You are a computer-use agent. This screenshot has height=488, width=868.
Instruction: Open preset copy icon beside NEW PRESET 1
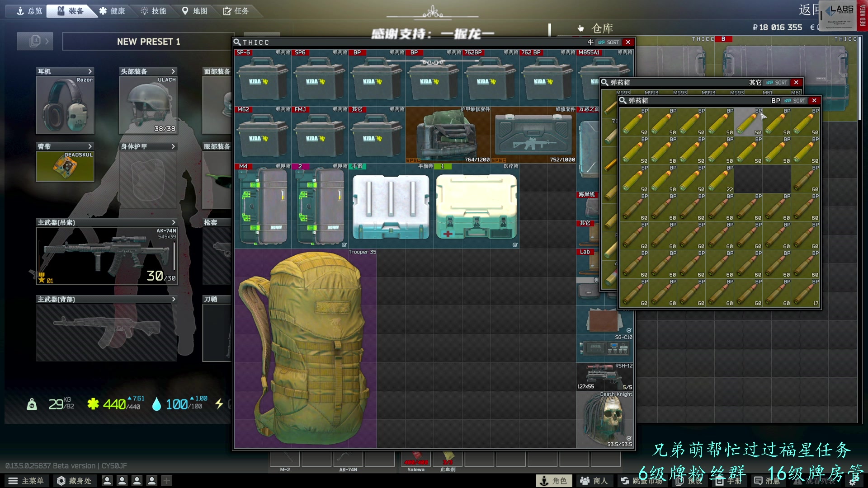point(35,41)
